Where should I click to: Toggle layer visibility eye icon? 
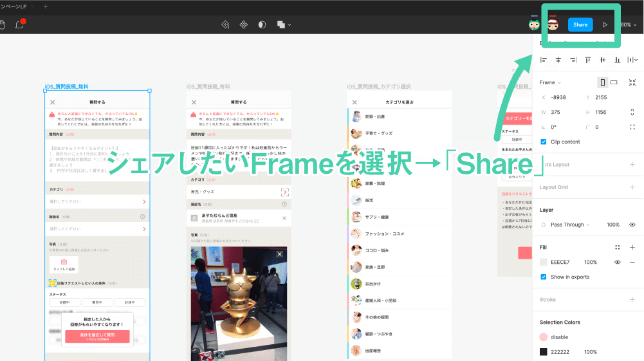(x=632, y=225)
